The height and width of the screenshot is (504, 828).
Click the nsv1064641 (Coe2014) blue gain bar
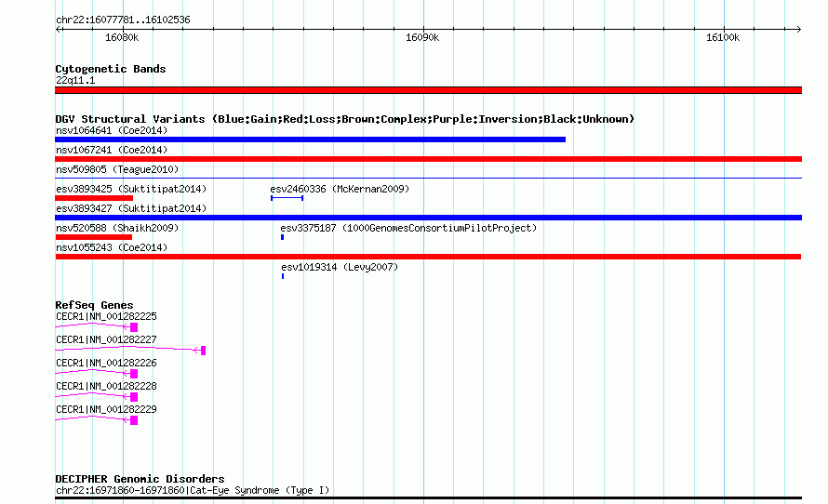pos(310,139)
